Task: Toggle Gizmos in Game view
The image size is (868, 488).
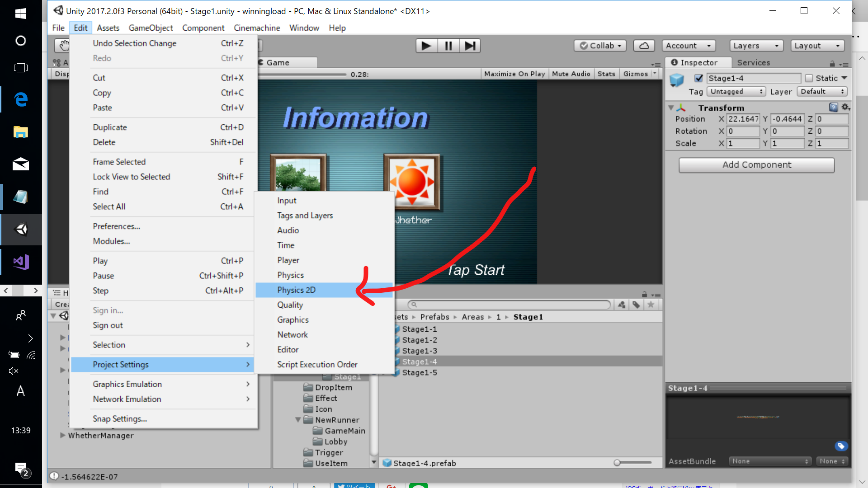Action: click(x=635, y=74)
